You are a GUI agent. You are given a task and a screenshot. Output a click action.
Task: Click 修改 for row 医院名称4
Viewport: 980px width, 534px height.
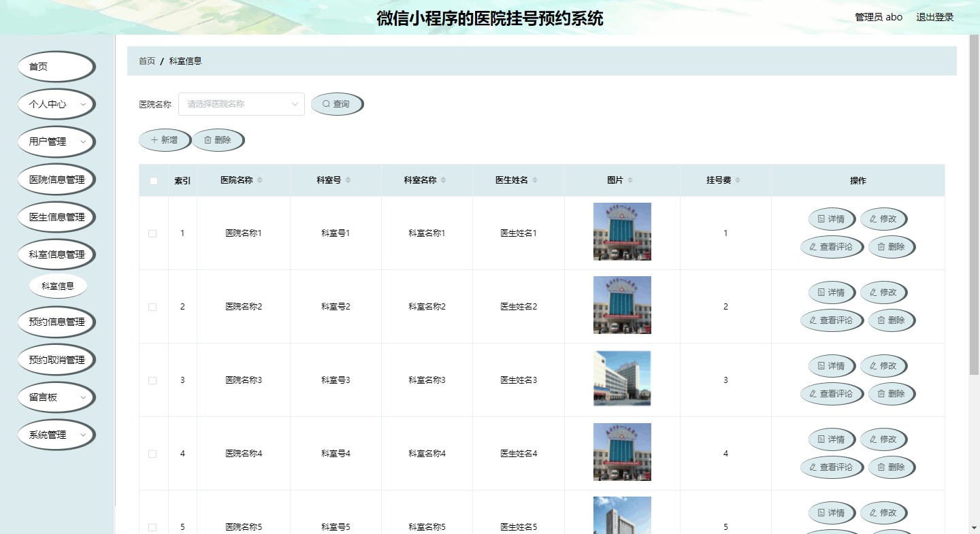883,439
